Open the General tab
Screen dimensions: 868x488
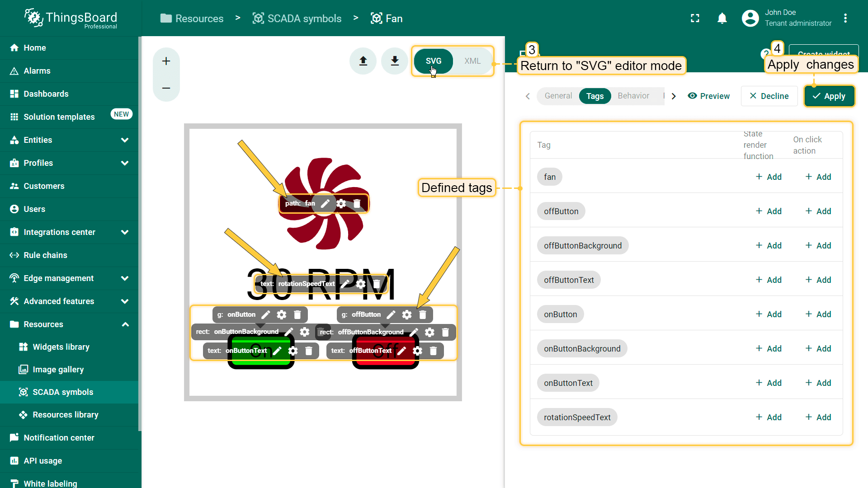[x=558, y=96]
